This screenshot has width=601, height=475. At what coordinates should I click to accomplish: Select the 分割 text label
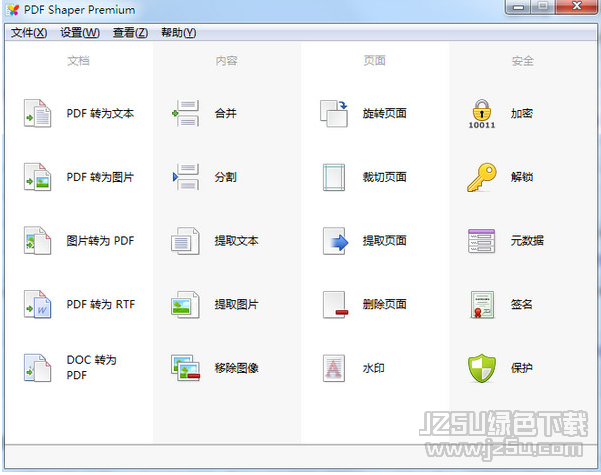pos(226,177)
